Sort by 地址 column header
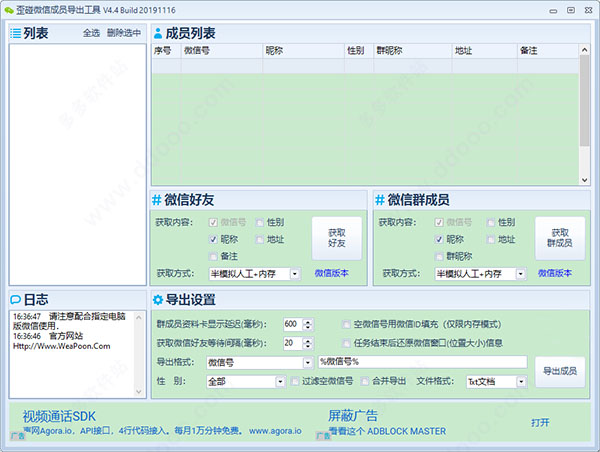 pyautogui.click(x=484, y=51)
